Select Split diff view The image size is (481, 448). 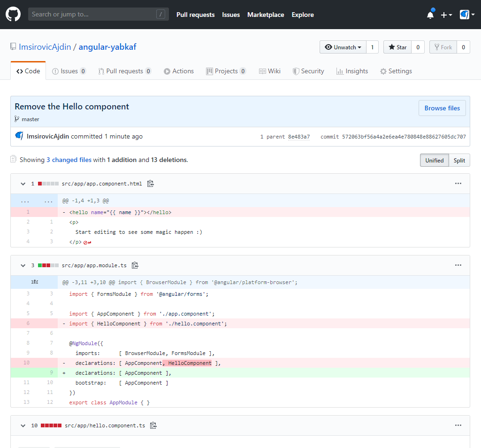pyautogui.click(x=459, y=160)
